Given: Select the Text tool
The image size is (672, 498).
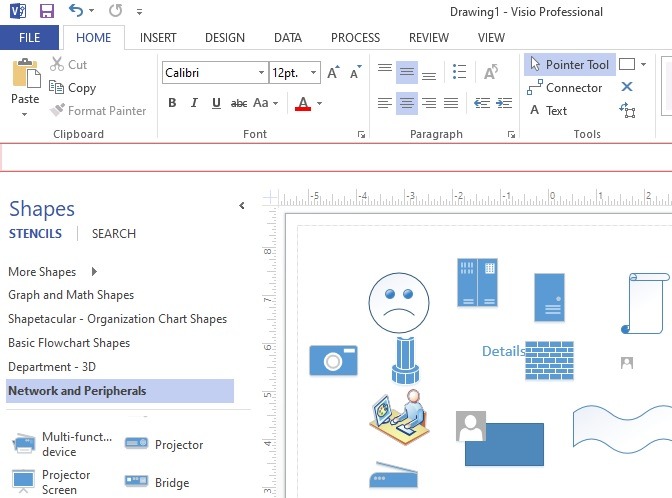Looking at the screenshot, I should pyautogui.click(x=549, y=111).
